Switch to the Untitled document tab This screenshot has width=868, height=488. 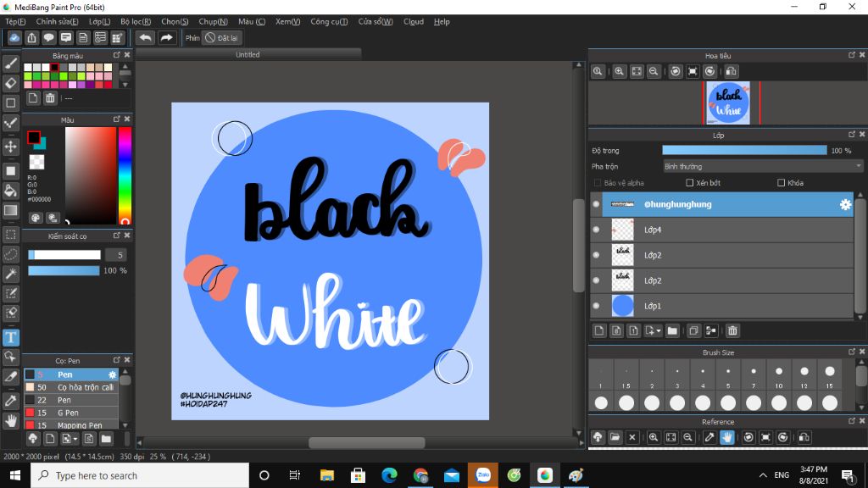pos(248,54)
